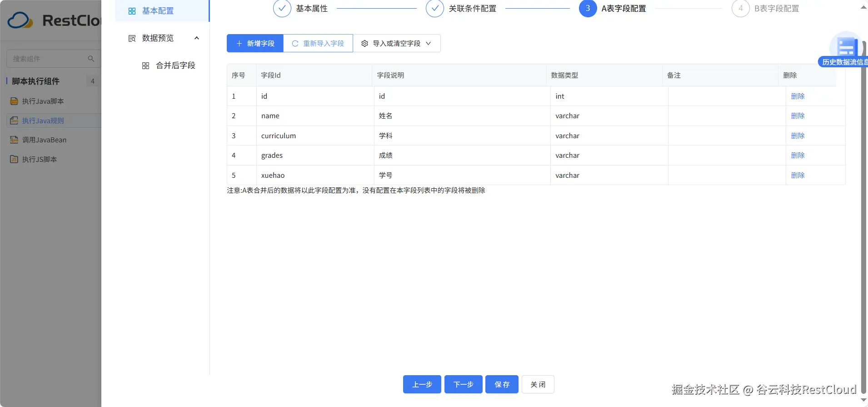Image resolution: width=868 pixels, height=407 pixels.
Task: Click the 执行JS脚本 component icon
Action: click(14, 160)
